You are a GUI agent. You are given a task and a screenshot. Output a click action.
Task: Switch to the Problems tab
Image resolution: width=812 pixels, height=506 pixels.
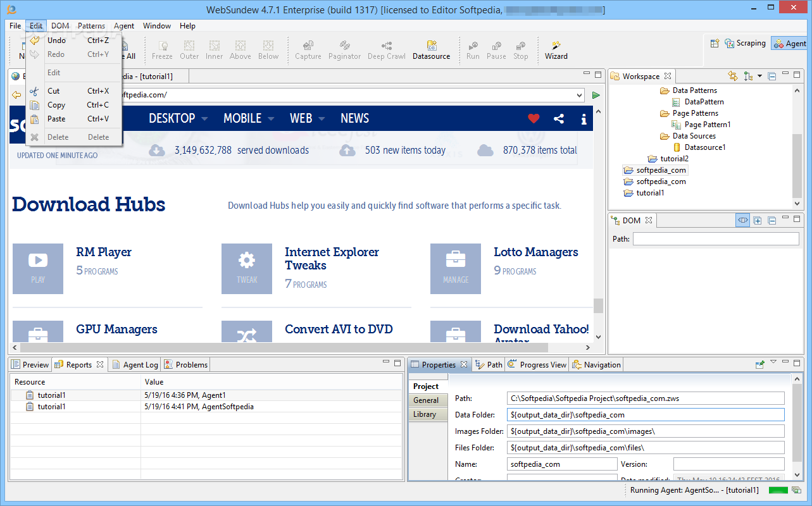(186, 365)
